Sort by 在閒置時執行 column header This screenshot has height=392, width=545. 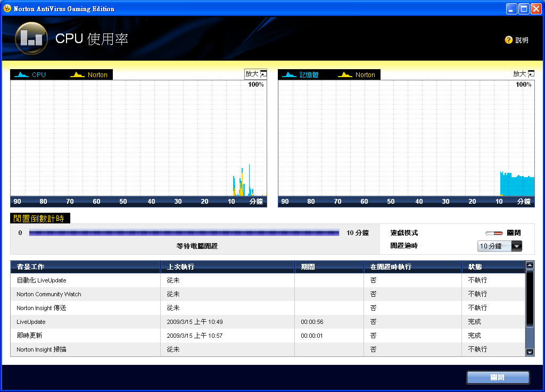[412, 266]
